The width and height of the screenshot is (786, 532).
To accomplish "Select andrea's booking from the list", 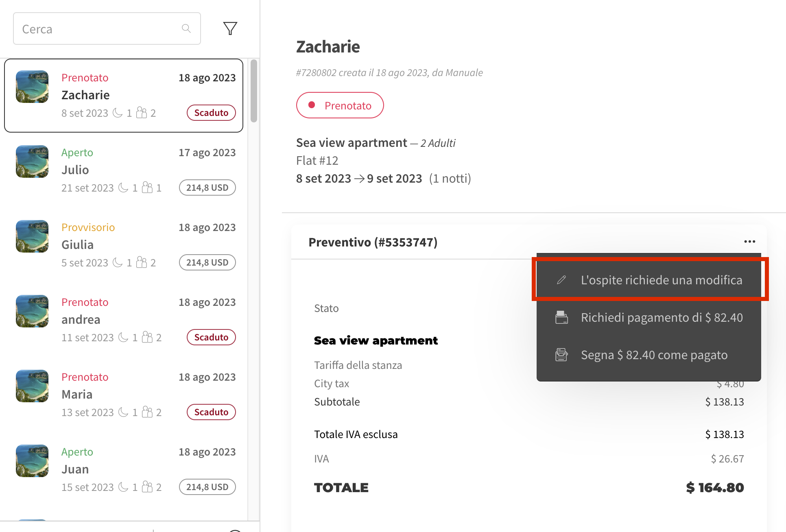I will pos(122,319).
